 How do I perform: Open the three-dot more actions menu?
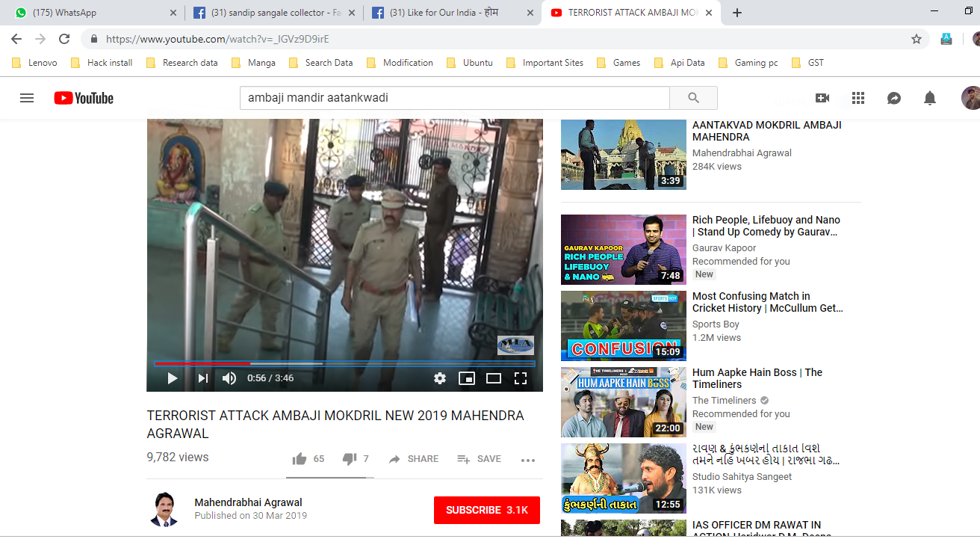(528, 460)
